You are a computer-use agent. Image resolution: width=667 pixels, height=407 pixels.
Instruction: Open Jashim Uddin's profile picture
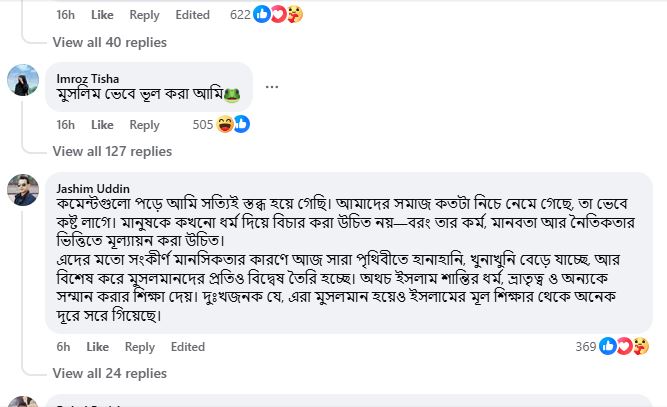click(24, 190)
